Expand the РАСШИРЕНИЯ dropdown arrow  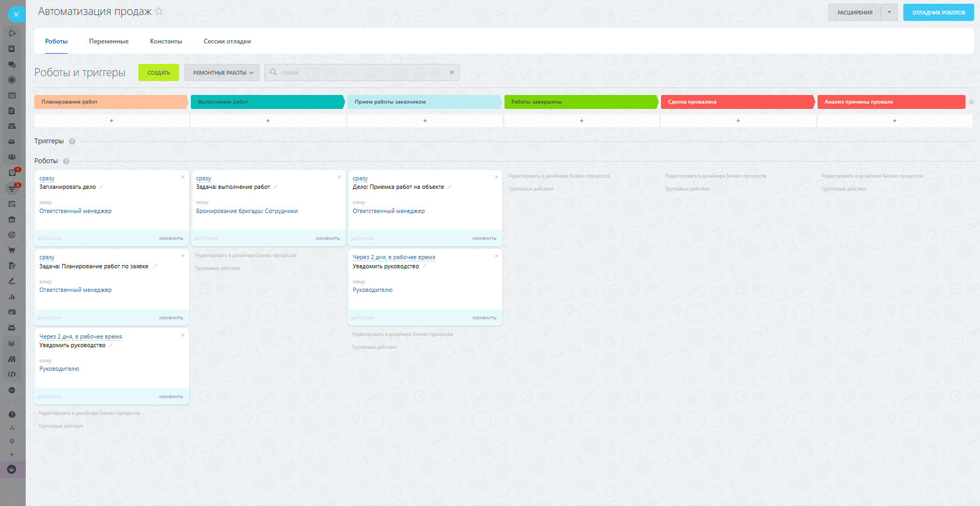(x=889, y=12)
